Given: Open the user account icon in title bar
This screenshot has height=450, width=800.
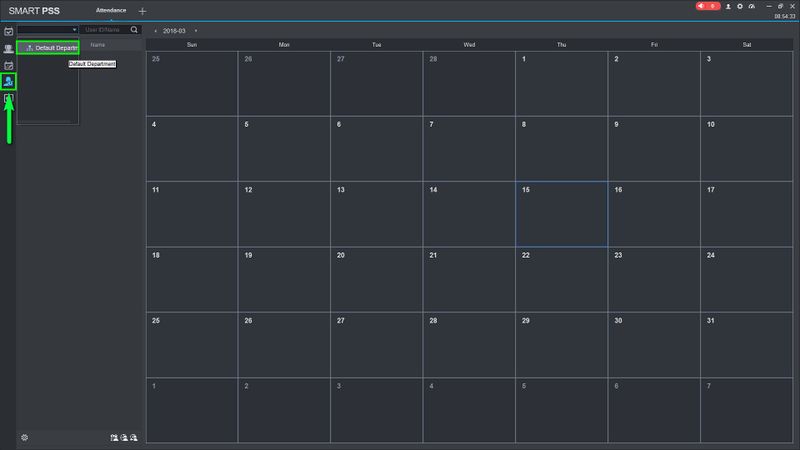Looking at the screenshot, I should pyautogui.click(x=728, y=6).
